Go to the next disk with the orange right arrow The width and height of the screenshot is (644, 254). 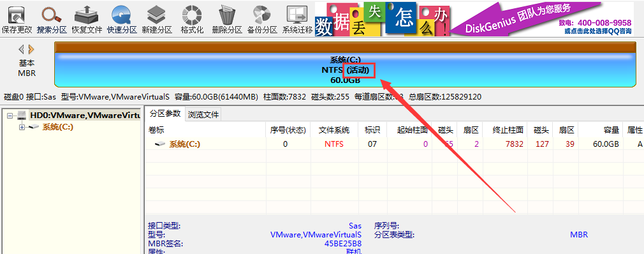[31, 50]
